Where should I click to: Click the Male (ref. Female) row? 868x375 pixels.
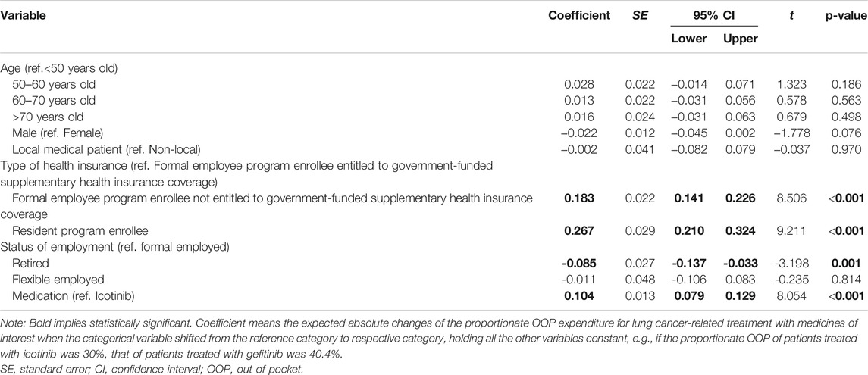coord(434,133)
